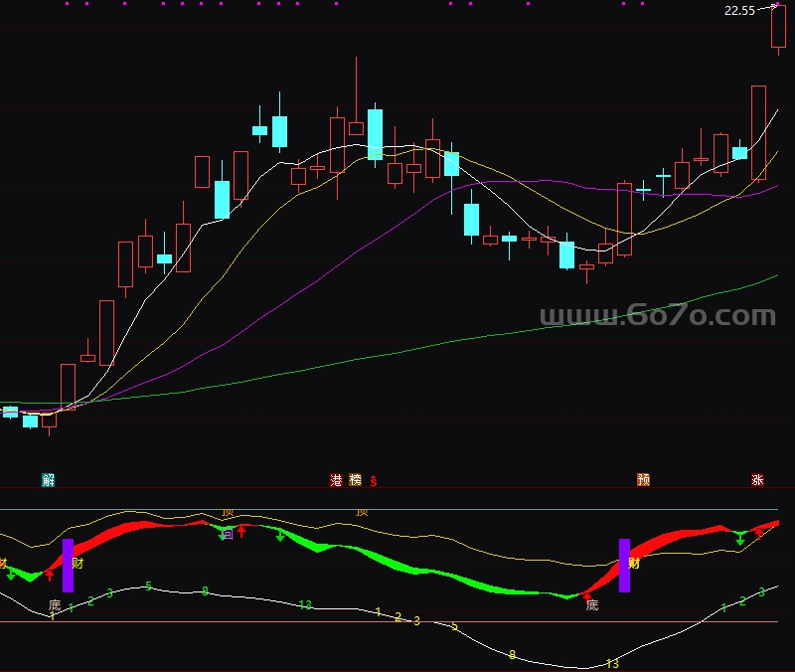Select the right purple signal bar
795x672 pixels.
tap(624, 565)
